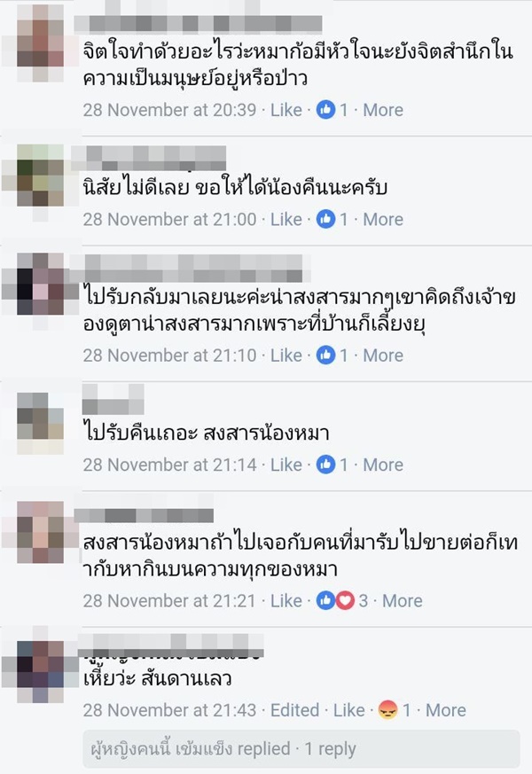Open the '28 November at 21:10' timestamp link
Screen dimensions: 532x774
169,355
